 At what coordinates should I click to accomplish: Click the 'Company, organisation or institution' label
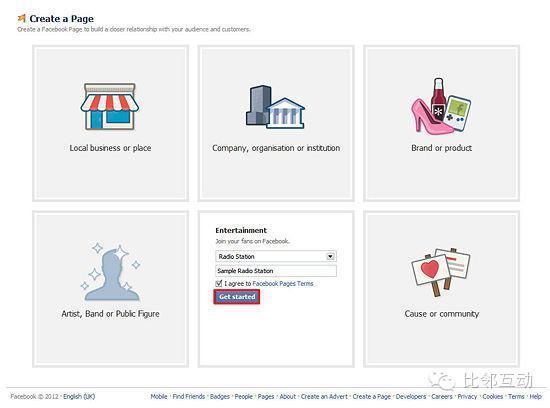coord(276,148)
